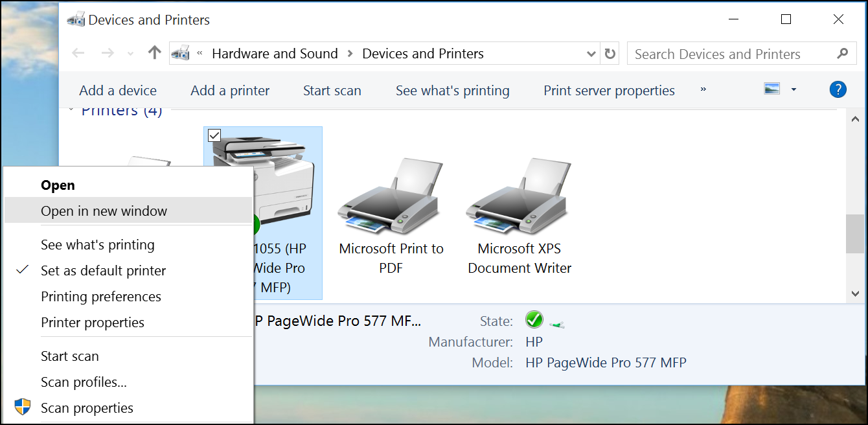Screen dimensions: 868x425
Task: Refresh the Devices and Printers view
Action: tap(610, 54)
